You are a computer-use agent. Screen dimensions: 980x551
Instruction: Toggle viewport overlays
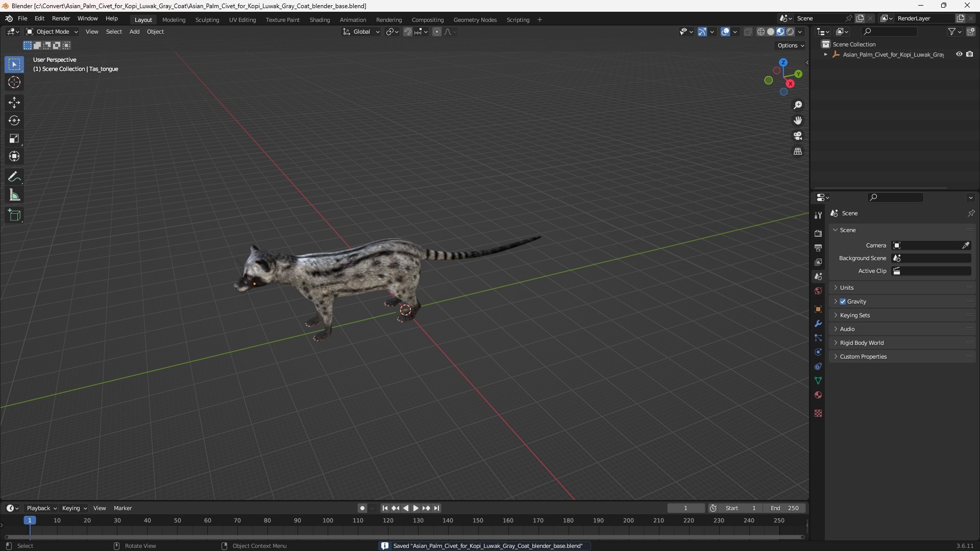(725, 32)
